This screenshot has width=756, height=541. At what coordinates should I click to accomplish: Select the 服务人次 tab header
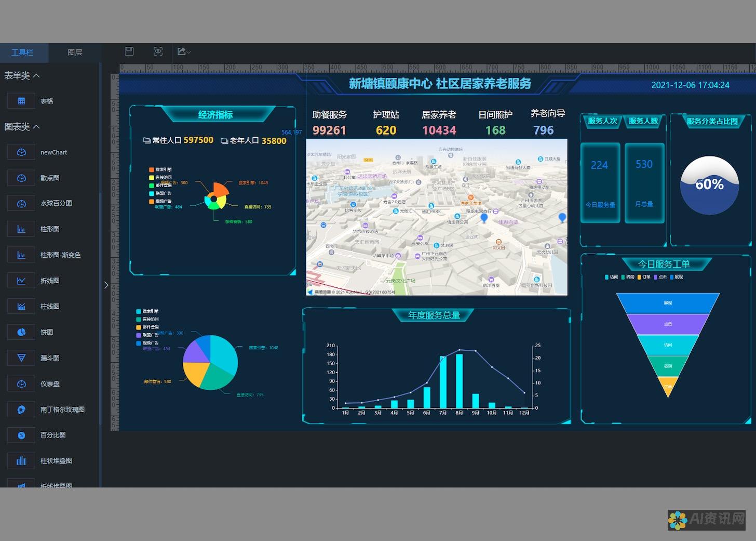pyautogui.click(x=602, y=121)
